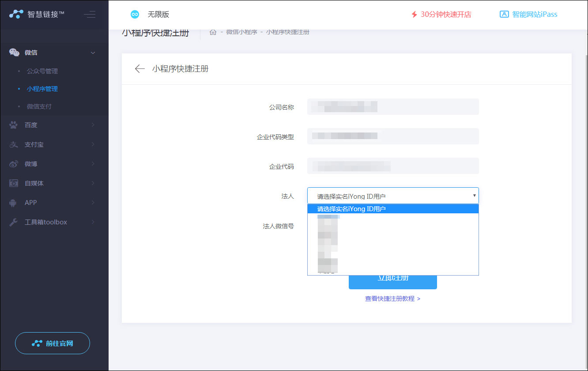Open 公众号管理 in sidebar
This screenshot has height=371, width=588.
tap(42, 71)
